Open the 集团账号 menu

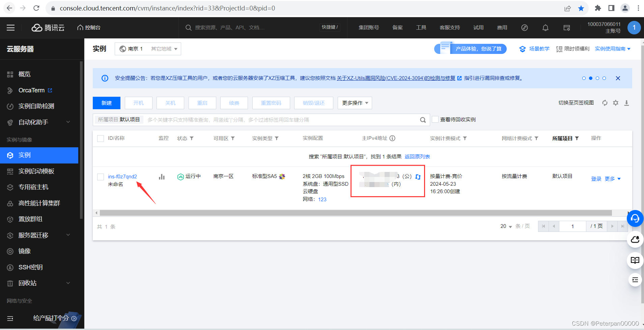pyautogui.click(x=369, y=28)
